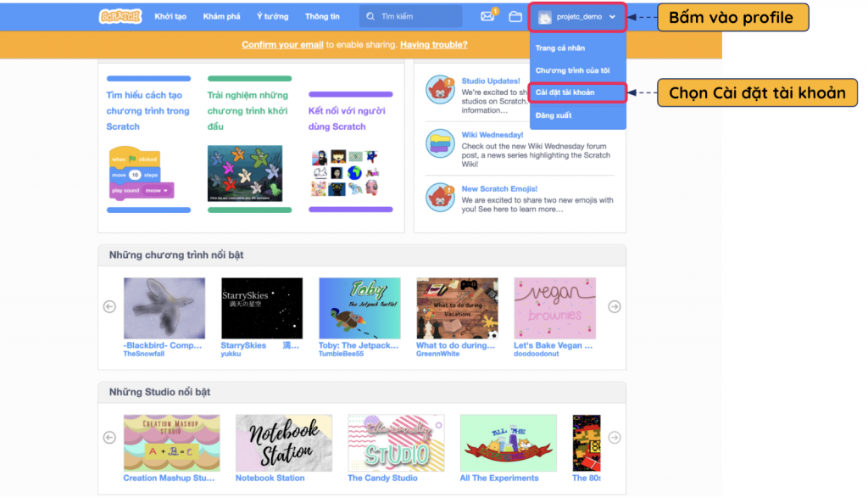Click The Candy Studio title link
Image resolution: width=868 pixels, height=498 pixels.
382,478
